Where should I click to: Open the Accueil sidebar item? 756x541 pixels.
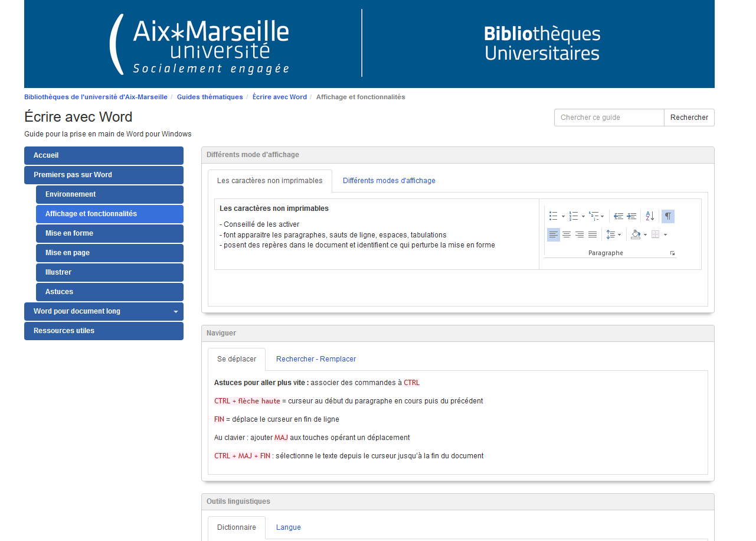click(104, 155)
